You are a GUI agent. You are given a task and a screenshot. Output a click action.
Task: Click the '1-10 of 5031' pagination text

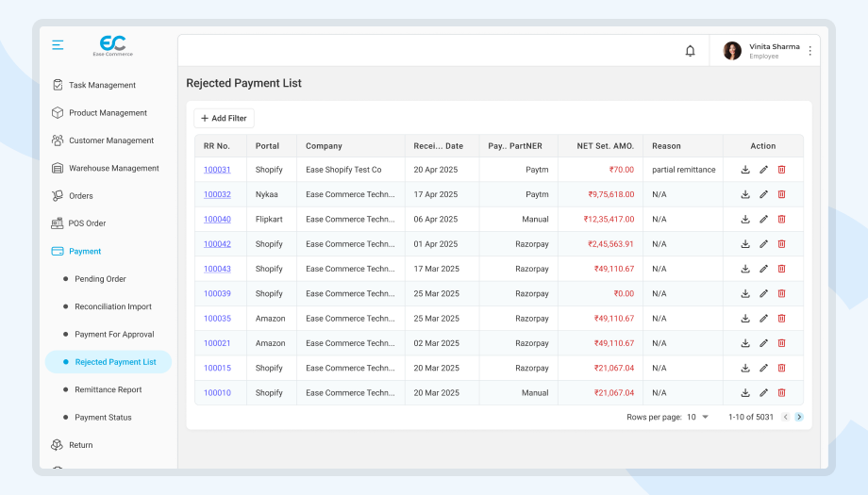751,417
